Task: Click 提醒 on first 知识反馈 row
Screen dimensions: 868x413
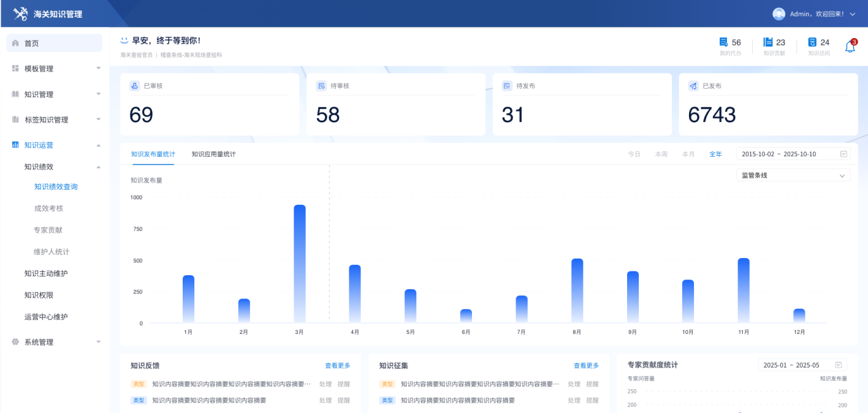Action: point(343,384)
